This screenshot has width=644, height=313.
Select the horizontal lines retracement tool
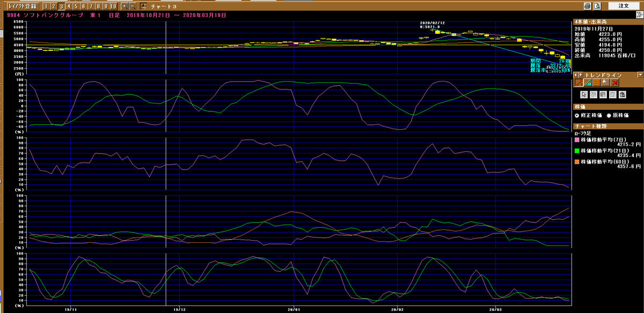pos(597,83)
